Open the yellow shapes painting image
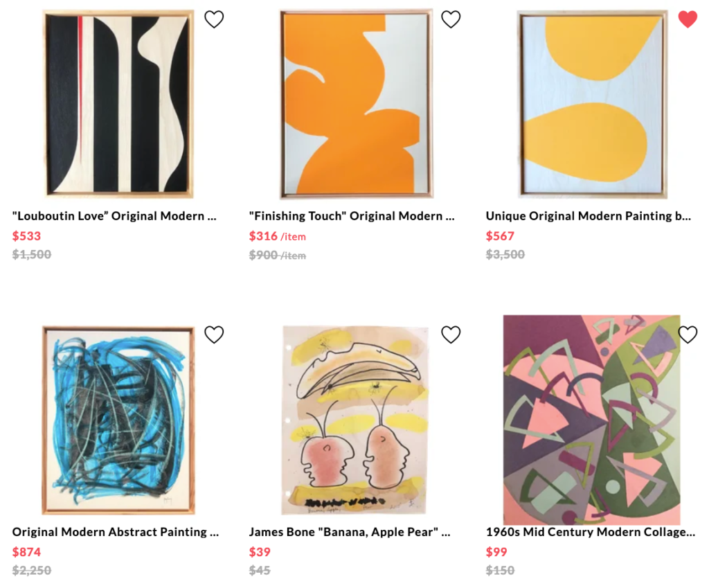Screen dimensions: 709x588 click(593, 104)
